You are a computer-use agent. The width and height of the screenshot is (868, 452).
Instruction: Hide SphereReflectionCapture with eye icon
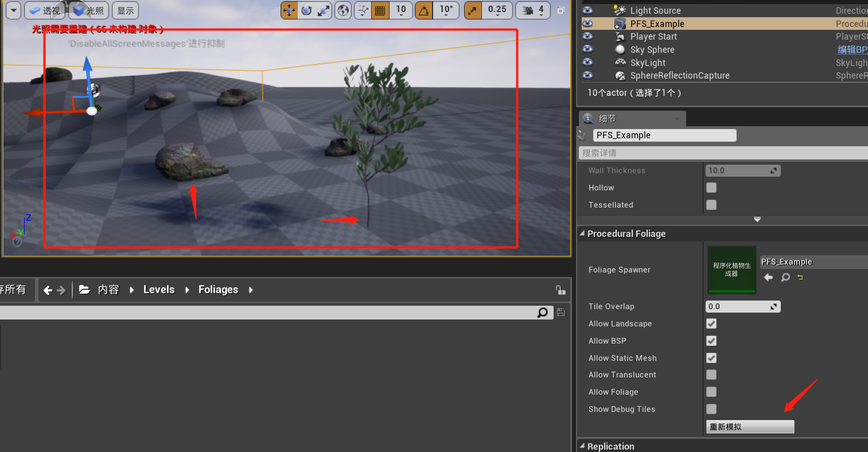tap(587, 75)
